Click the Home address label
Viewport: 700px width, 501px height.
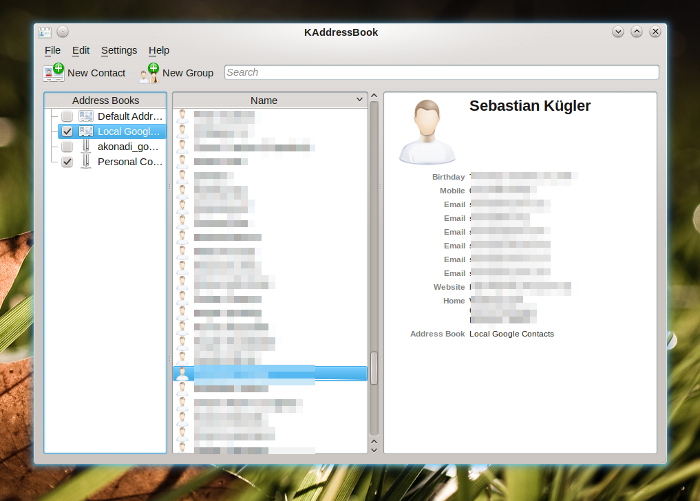[454, 301]
